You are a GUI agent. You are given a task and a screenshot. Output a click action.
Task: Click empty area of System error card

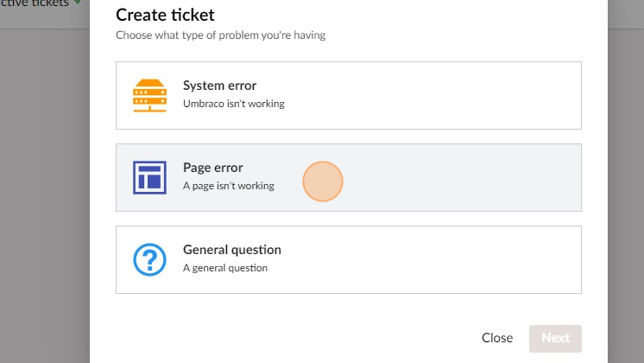point(449,95)
